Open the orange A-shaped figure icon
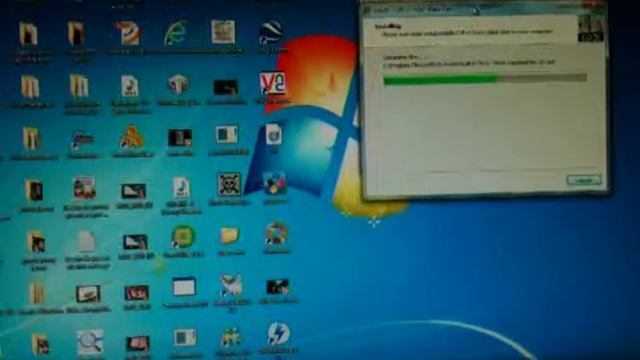This screenshot has height=360, width=640. tap(131, 137)
